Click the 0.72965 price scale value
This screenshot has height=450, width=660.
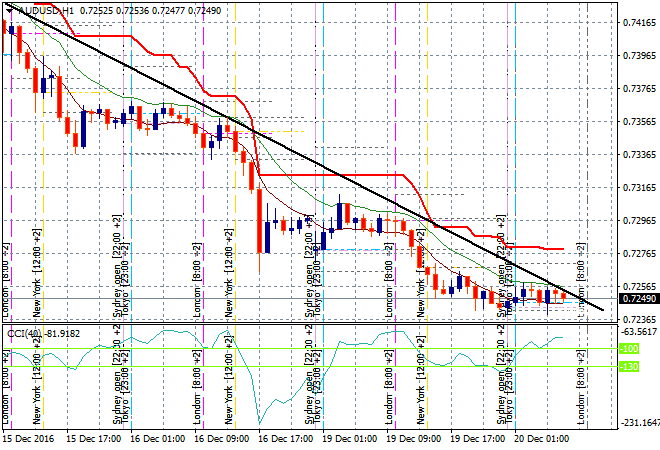[x=637, y=220]
